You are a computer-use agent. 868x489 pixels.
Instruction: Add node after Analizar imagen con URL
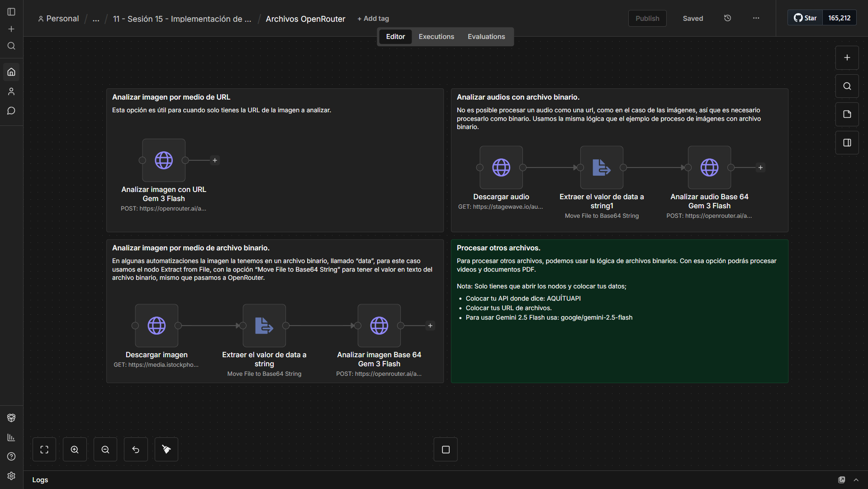tap(215, 160)
